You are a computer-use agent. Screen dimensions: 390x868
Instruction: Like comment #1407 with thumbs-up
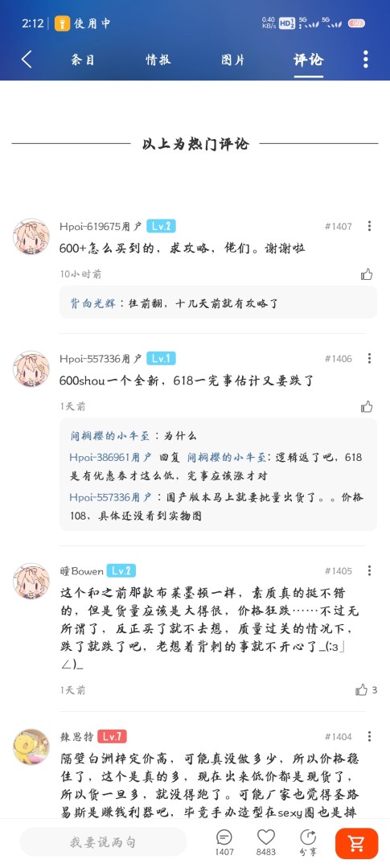(367, 274)
